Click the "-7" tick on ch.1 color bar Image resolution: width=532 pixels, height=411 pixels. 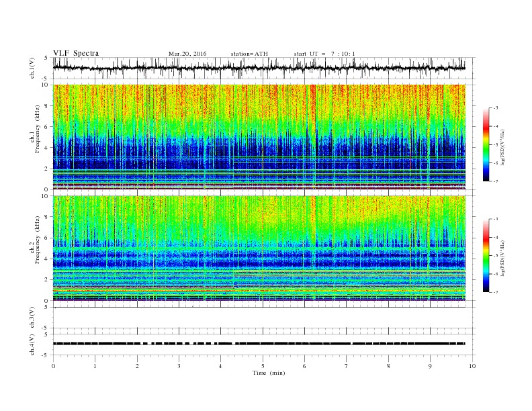click(496, 181)
